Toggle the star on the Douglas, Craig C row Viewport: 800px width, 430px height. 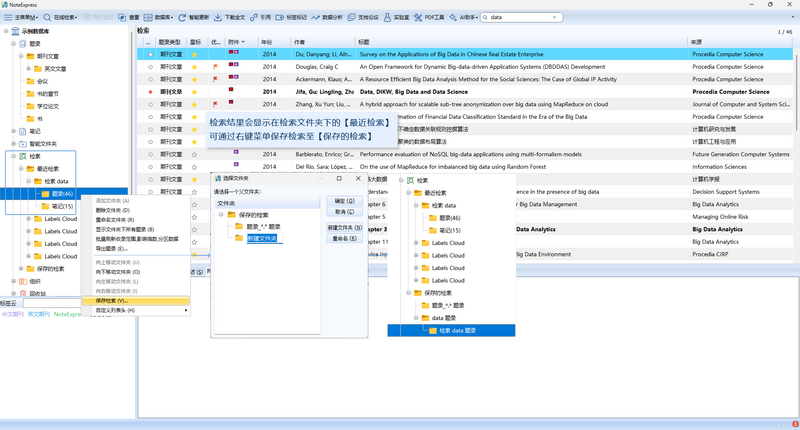(x=194, y=67)
